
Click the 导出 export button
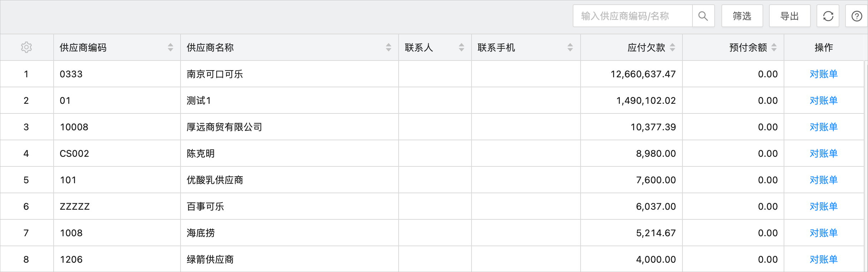click(x=789, y=16)
